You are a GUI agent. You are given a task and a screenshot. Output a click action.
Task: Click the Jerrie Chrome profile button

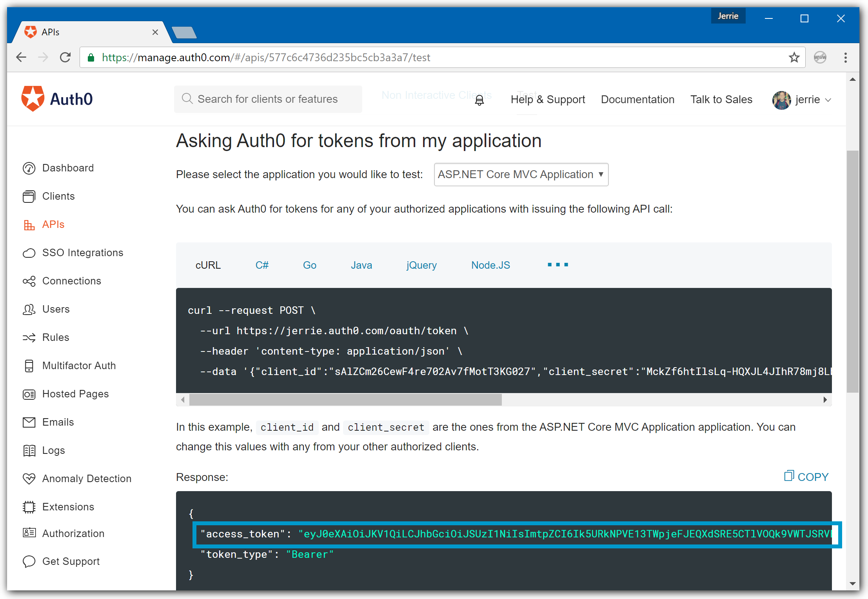(x=728, y=16)
